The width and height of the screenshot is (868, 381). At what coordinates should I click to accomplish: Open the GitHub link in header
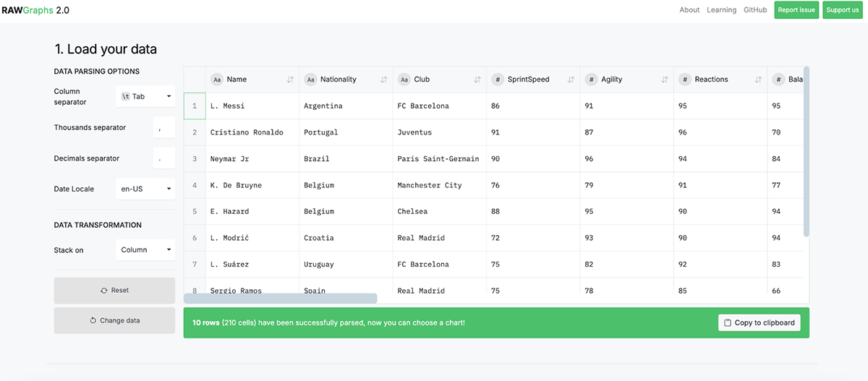[x=755, y=10]
